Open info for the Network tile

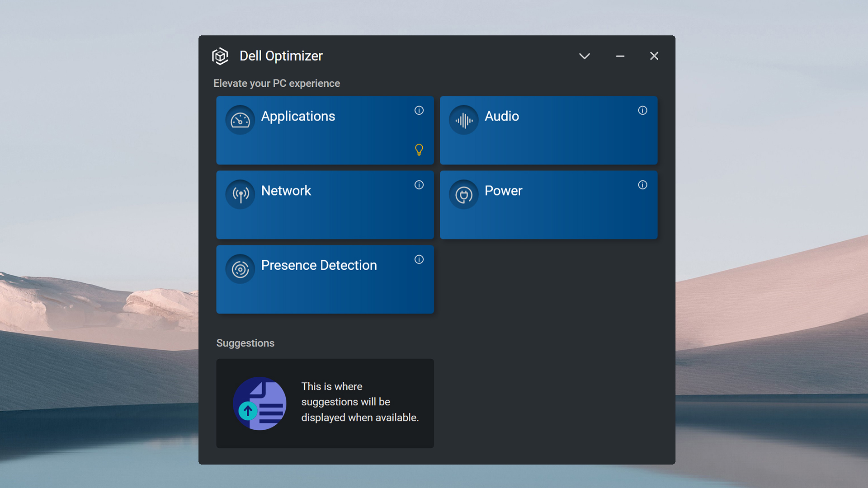click(x=419, y=185)
